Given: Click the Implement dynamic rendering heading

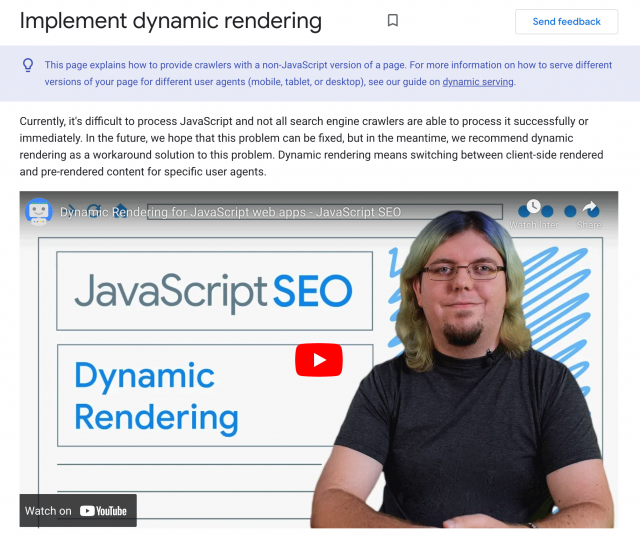Looking at the screenshot, I should (171, 21).
